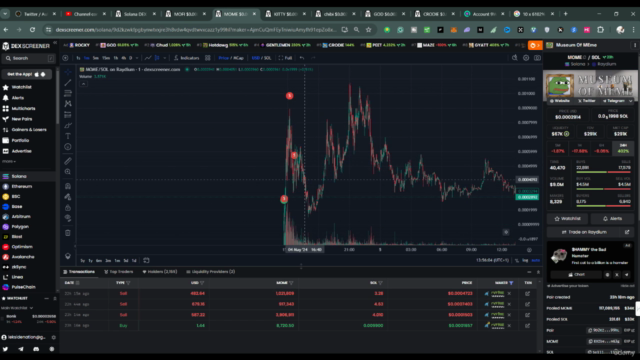Open transaction link for the 1.64 buy row
The height and width of the screenshot is (360, 640).
pyautogui.click(x=527, y=326)
